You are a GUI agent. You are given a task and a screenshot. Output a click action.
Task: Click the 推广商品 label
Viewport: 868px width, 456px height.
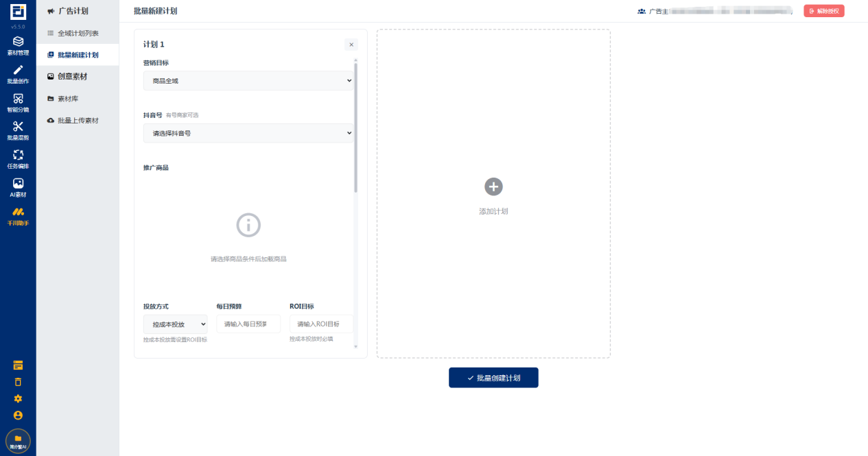pyautogui.click(x=156, y=167)
